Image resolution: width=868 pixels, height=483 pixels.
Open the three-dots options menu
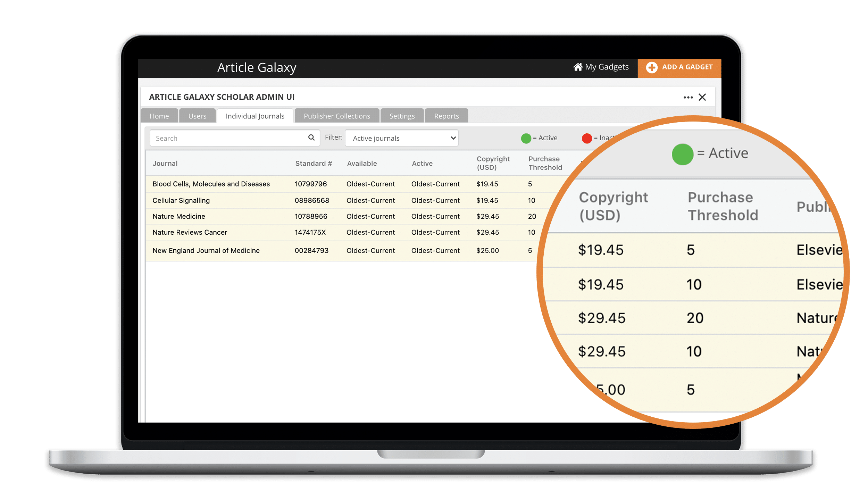tap(688, 98)
